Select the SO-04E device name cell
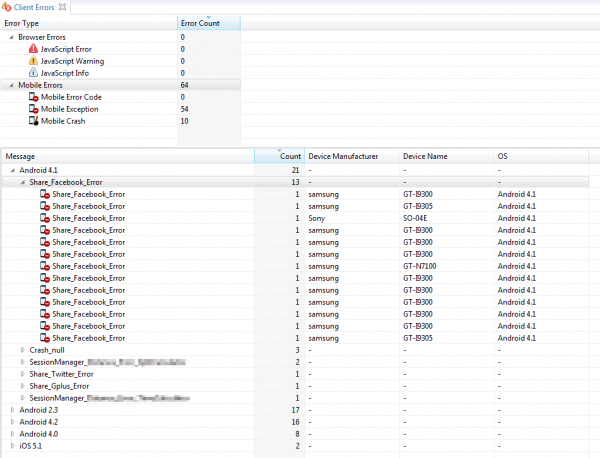The image size is (600, 458). click(x=415, y=218)
